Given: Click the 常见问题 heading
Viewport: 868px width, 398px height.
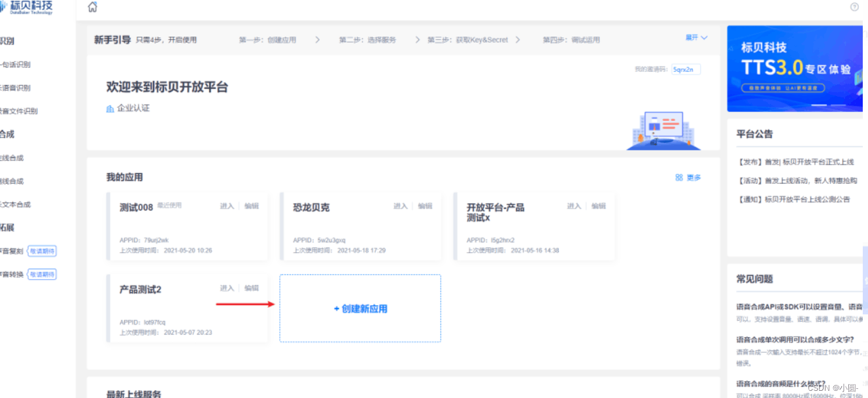Looking at the screenshot, I should coord(755,279).
